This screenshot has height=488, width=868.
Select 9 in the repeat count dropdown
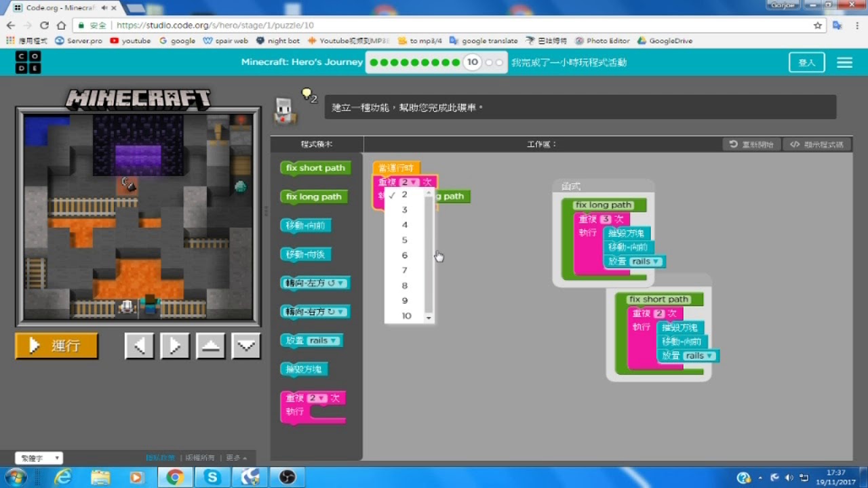[x=405, y=300]
